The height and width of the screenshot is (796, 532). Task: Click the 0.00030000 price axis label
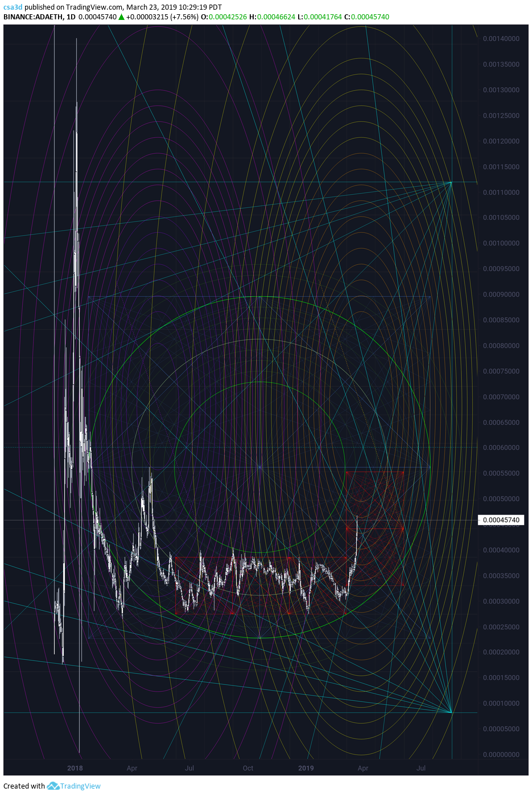click(x=501, y=601)
